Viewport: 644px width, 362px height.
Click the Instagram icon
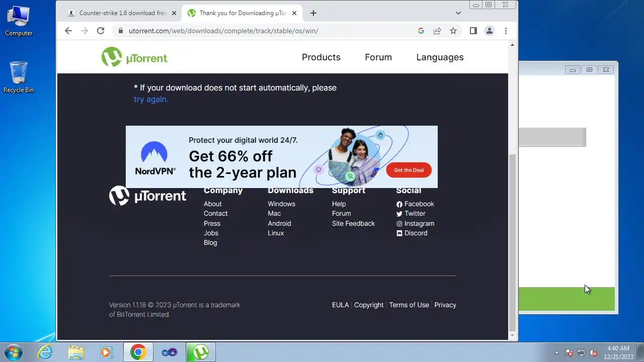399,224
